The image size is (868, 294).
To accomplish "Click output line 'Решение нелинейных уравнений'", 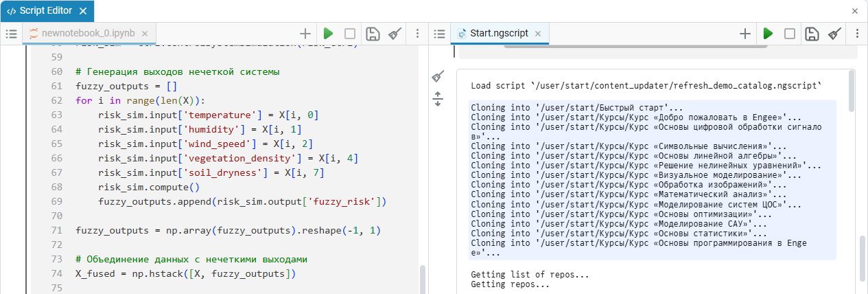I will pos(646,166).
